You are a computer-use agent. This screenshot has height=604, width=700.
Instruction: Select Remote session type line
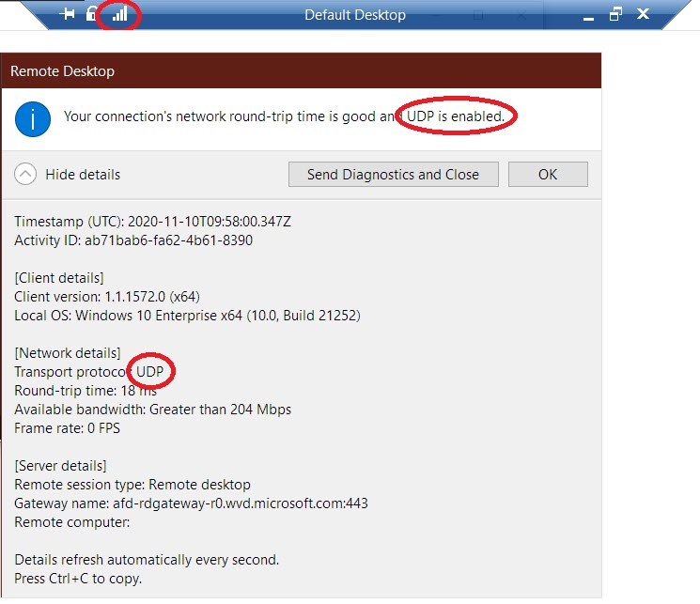pyautogui.click(x=132, y=485)
